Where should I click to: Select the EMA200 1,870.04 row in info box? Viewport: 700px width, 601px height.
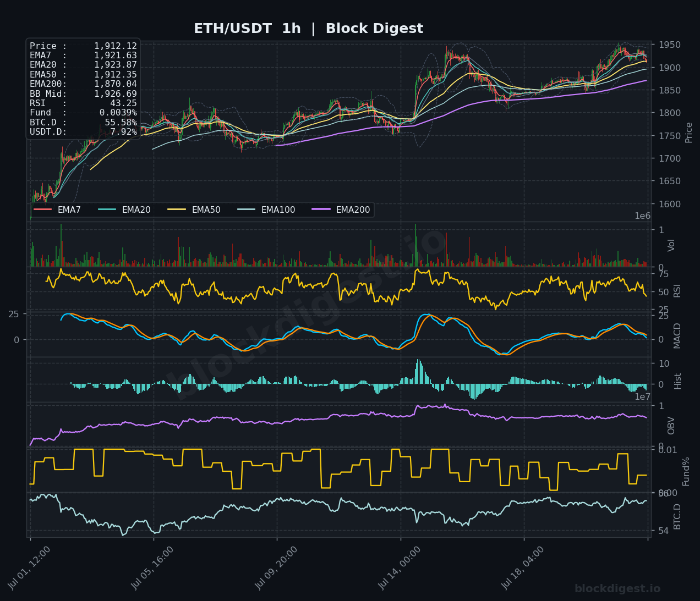[83, 84]
